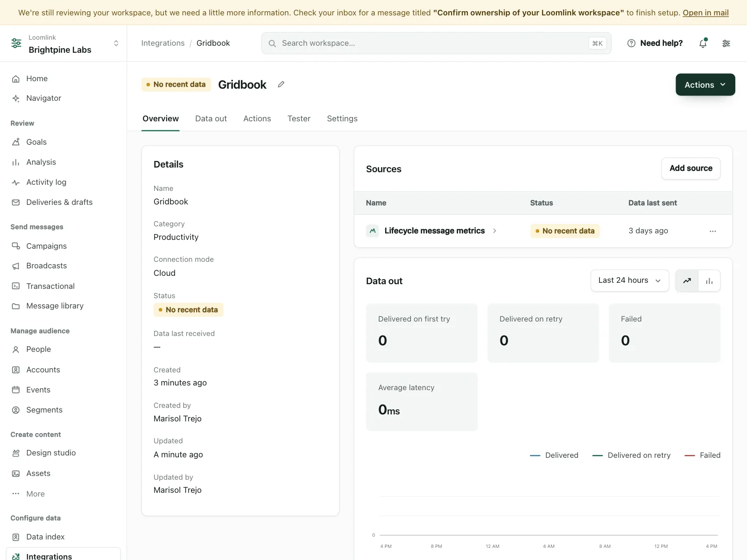
Task: Switch to the Settings tab
Action: [342, 119]
